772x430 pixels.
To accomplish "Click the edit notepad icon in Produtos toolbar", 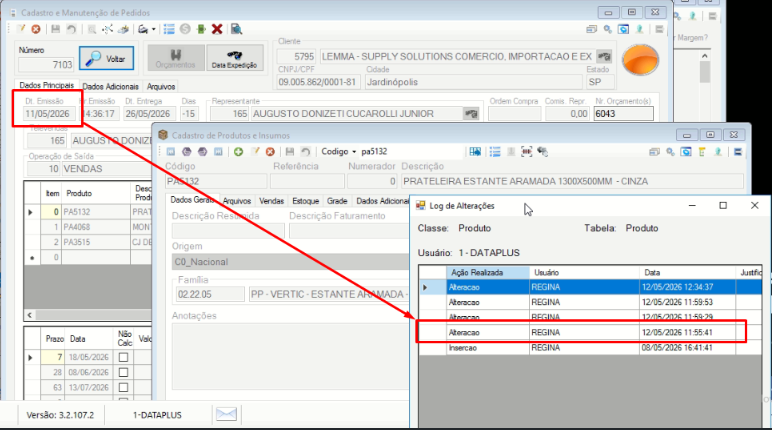I will [255, 152].
